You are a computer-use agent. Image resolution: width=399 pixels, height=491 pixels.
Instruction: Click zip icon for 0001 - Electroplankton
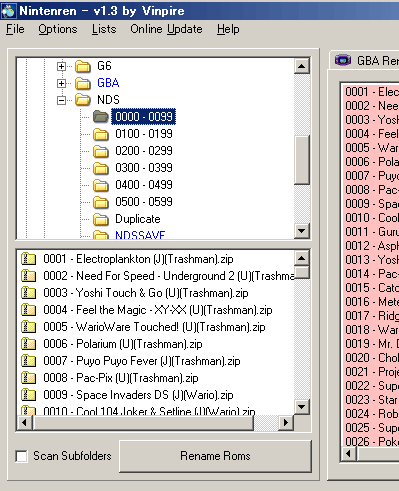click(28, 259)
